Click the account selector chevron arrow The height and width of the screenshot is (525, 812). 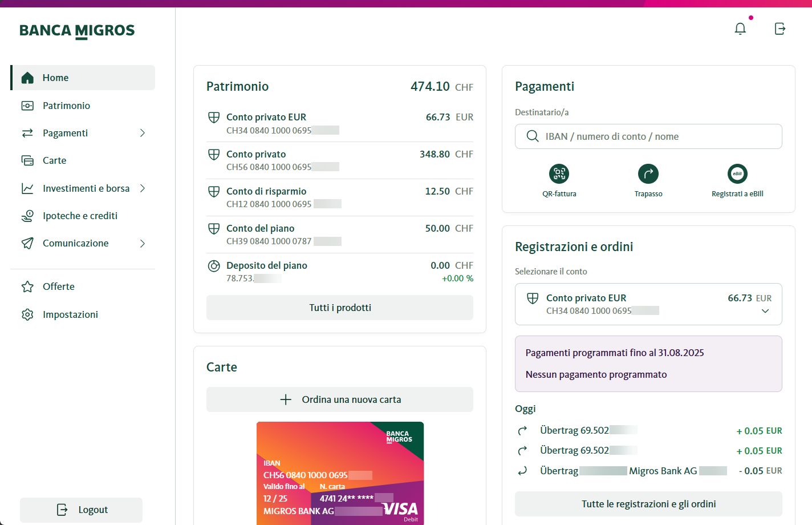(x=765, y=311)
